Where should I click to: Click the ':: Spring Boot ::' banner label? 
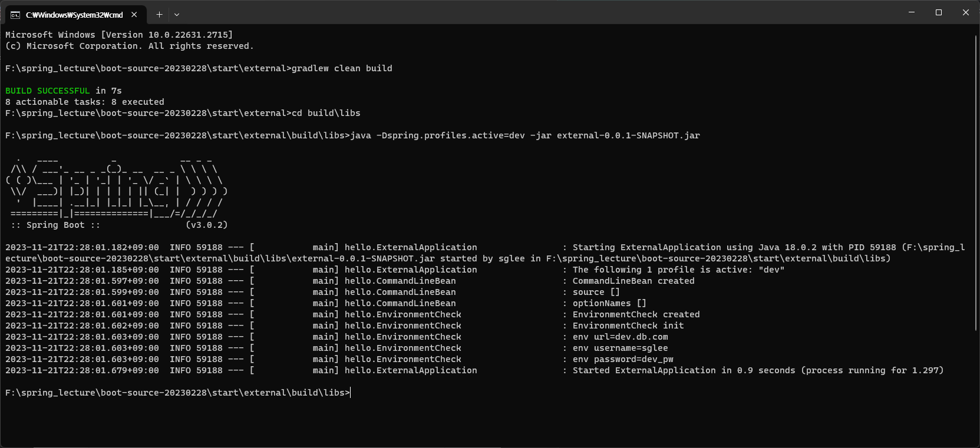tap(55, 225)
